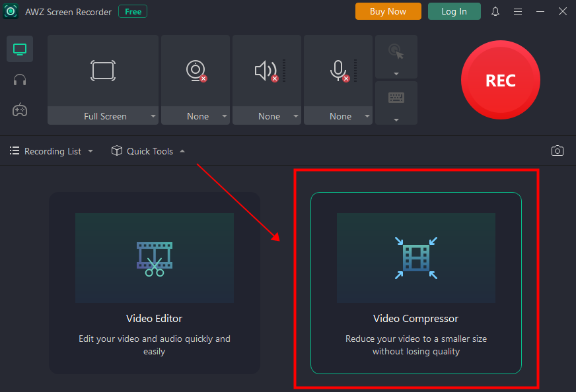Image resolution: width=576 pixels, height=392 pixels.
Task: Collapse the Quick Tools panel arrow
Action: pos(182,151)
